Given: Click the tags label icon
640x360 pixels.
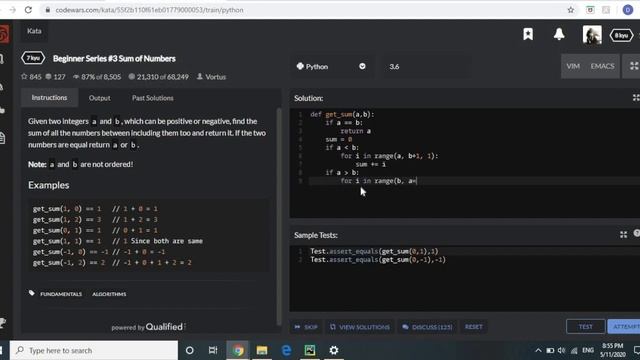Looking at the screenshot, I should pos(31,293).
